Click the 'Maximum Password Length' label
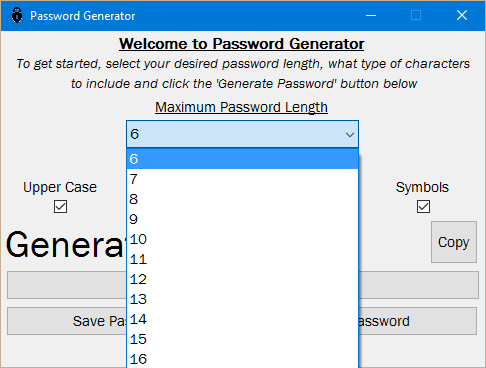 point(241,107)
